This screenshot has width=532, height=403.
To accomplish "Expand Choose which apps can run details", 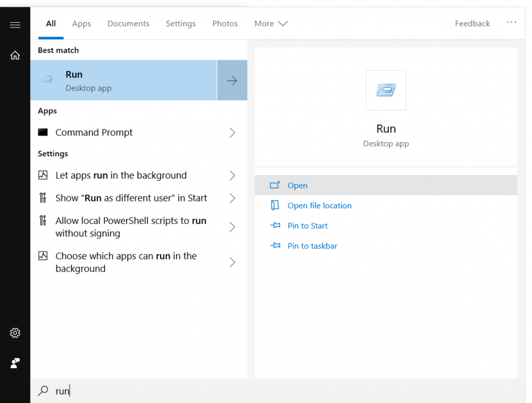I will tap(232, 262).
